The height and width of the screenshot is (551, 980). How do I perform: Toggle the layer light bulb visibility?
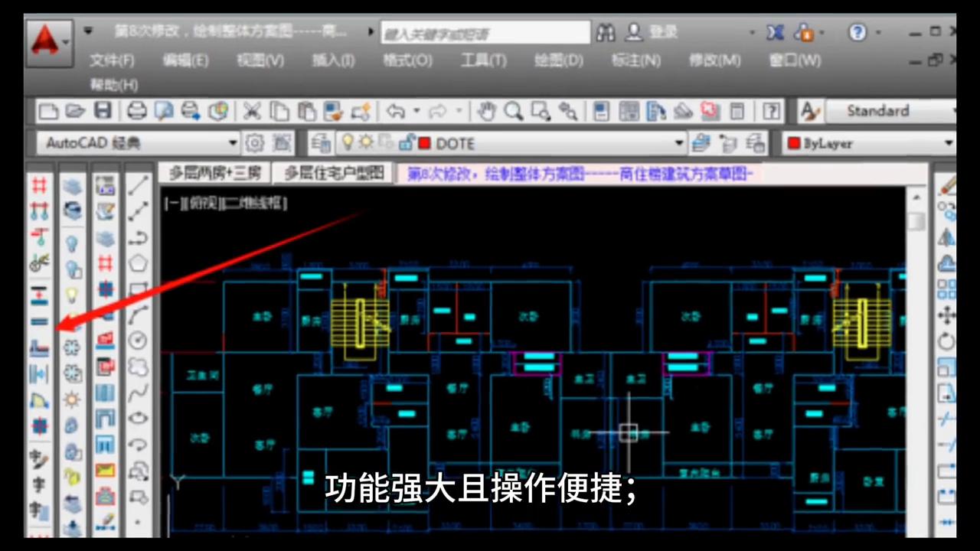click(x=348, y=143)
